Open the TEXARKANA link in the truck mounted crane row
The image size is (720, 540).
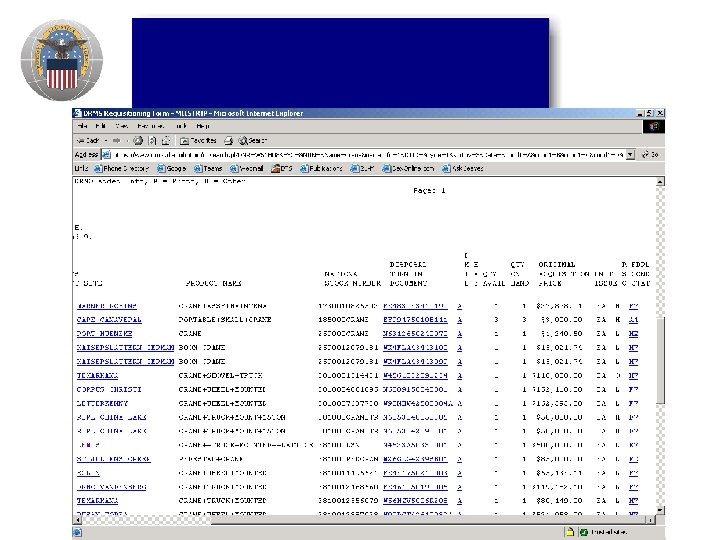click(x=97, y=501)
